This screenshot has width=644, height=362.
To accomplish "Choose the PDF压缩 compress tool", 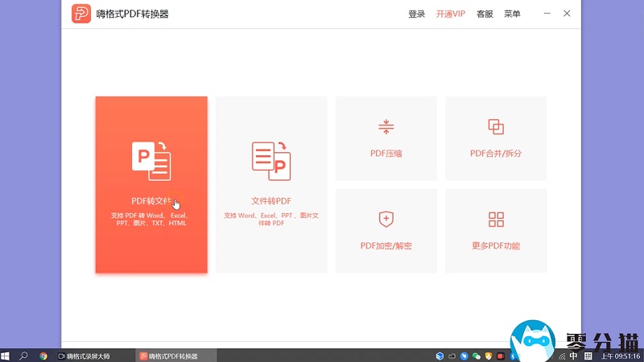I will point(386,138).
